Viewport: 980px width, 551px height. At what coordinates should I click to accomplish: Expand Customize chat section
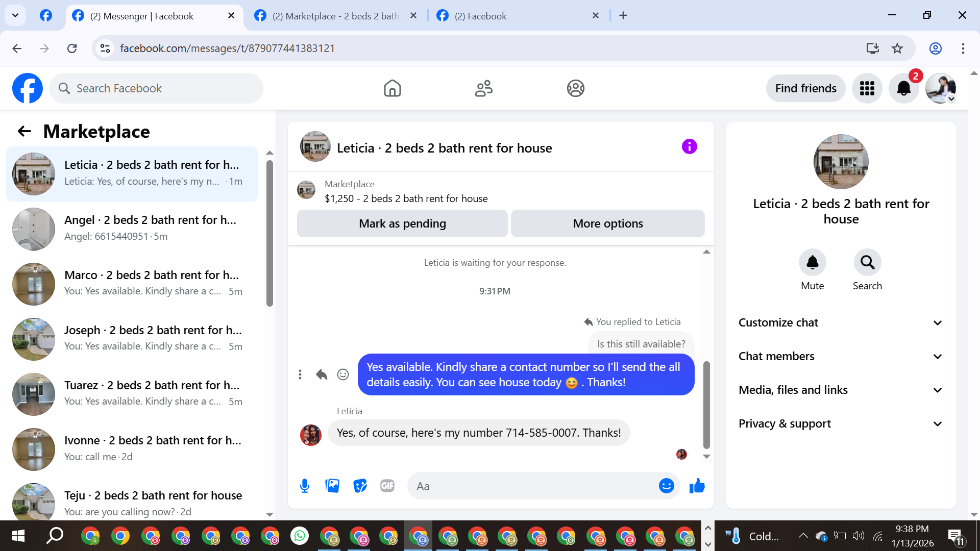coord(841,322)
